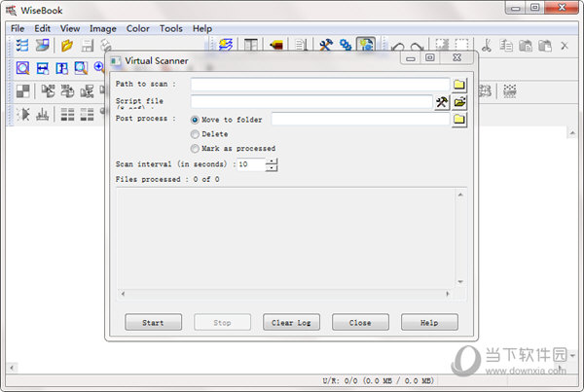584x392 pixels.
Task: Click the scissors Cut icon
Action: click(x=487, y=46)
